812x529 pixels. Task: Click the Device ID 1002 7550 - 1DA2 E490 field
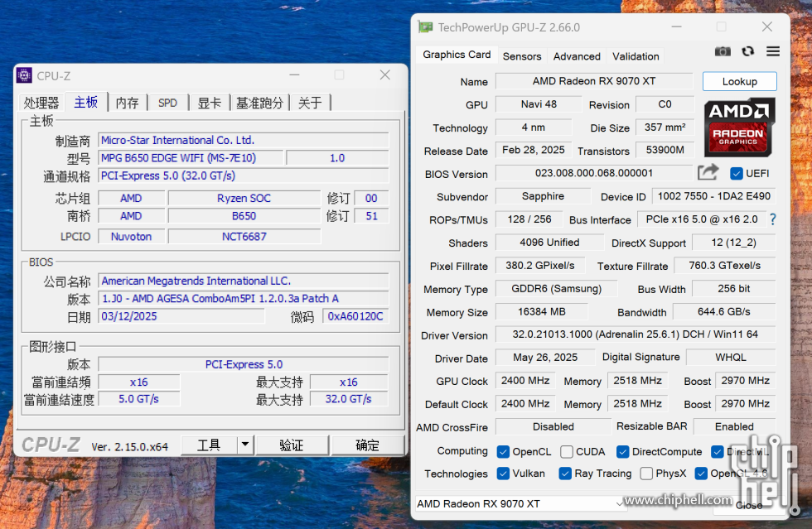713,196
